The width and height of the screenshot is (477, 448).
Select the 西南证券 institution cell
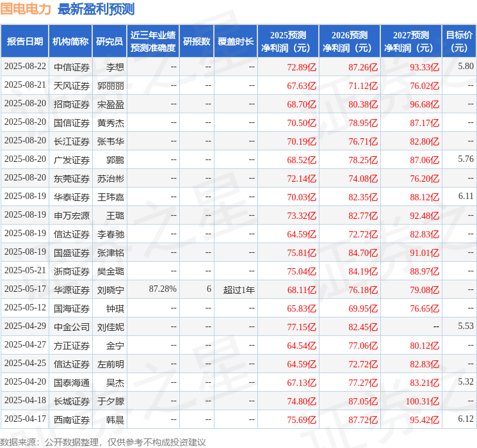72,420
